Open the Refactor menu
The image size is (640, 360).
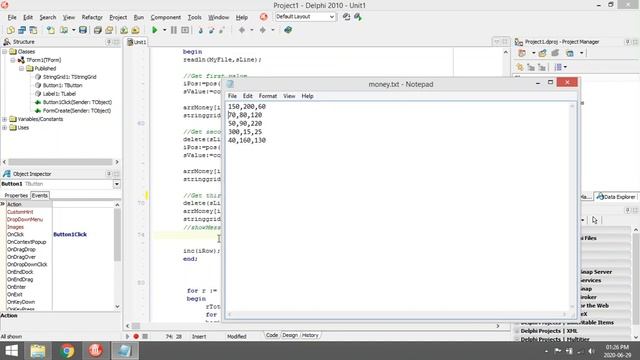pos(92,17)
